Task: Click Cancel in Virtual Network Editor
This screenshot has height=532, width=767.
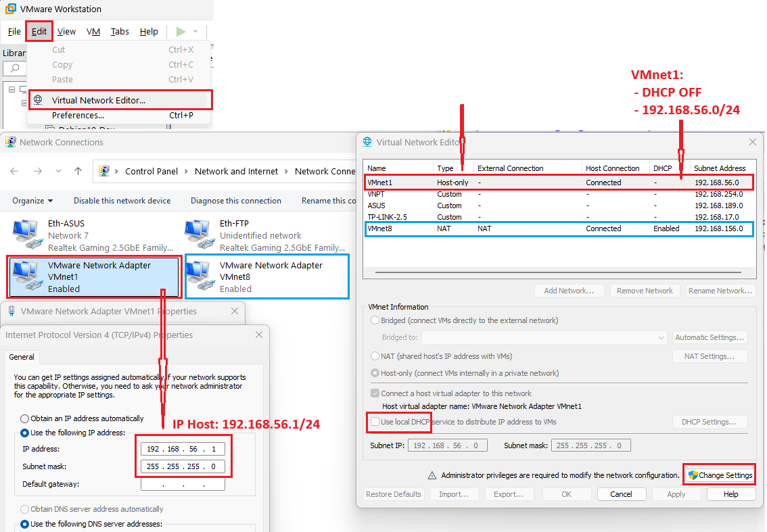Action: point(621,494)
